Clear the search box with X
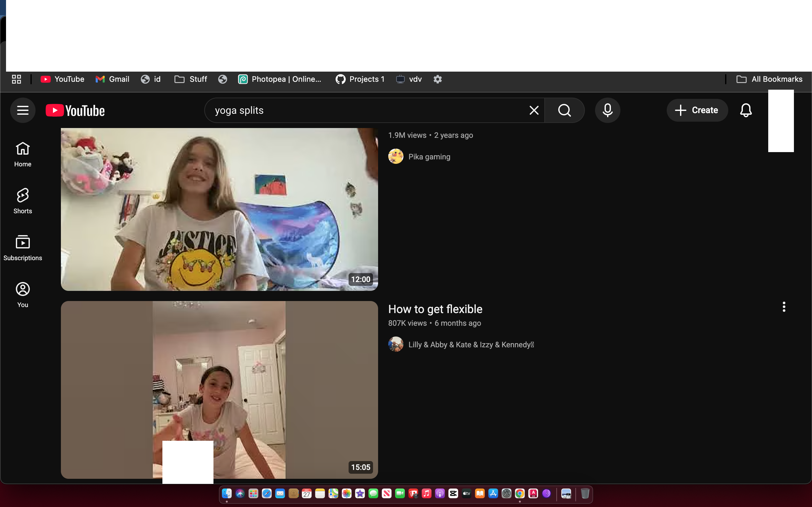Screen dimensions: 812x507 tap(534, 110)
